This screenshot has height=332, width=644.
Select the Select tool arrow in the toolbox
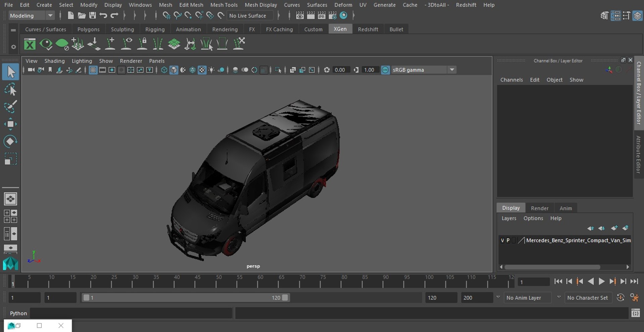10,72
